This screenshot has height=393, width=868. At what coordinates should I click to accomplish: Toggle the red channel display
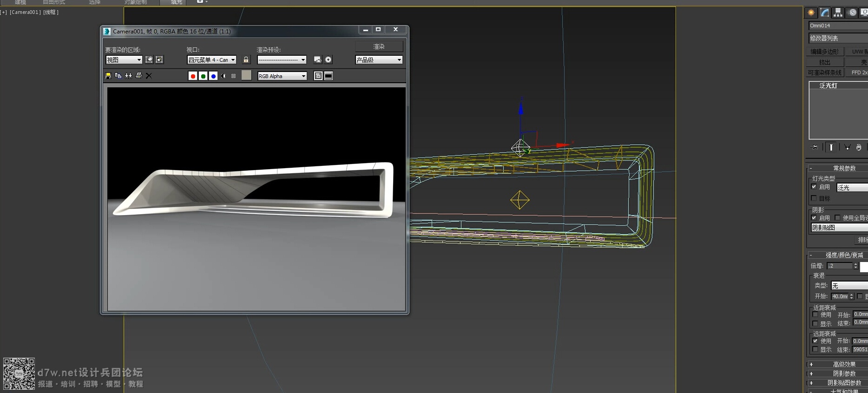[193, 76]
